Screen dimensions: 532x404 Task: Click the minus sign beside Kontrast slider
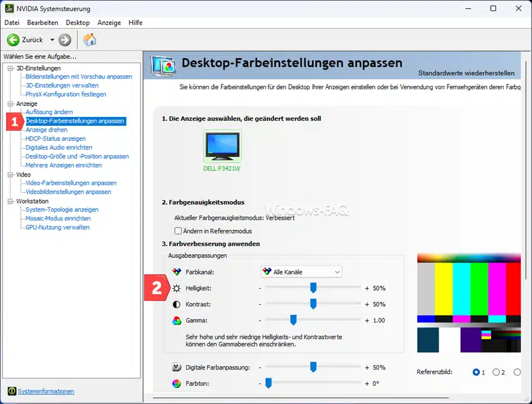[260, 304]
